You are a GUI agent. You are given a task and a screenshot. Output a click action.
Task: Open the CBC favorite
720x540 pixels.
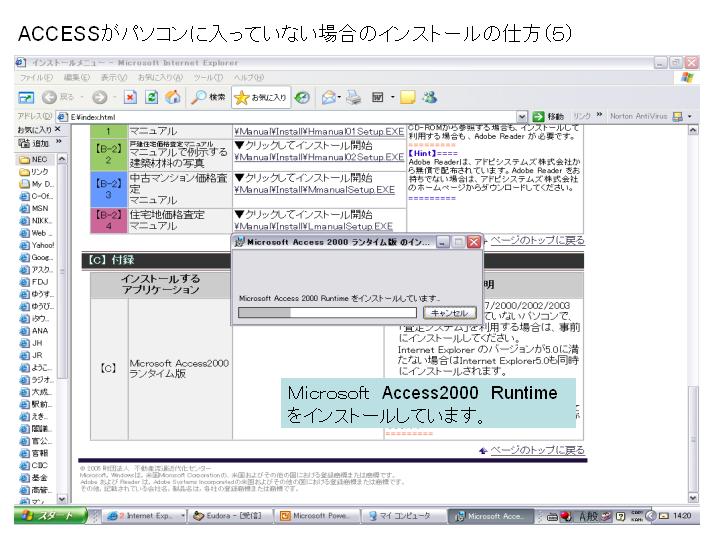pos(34,465)
